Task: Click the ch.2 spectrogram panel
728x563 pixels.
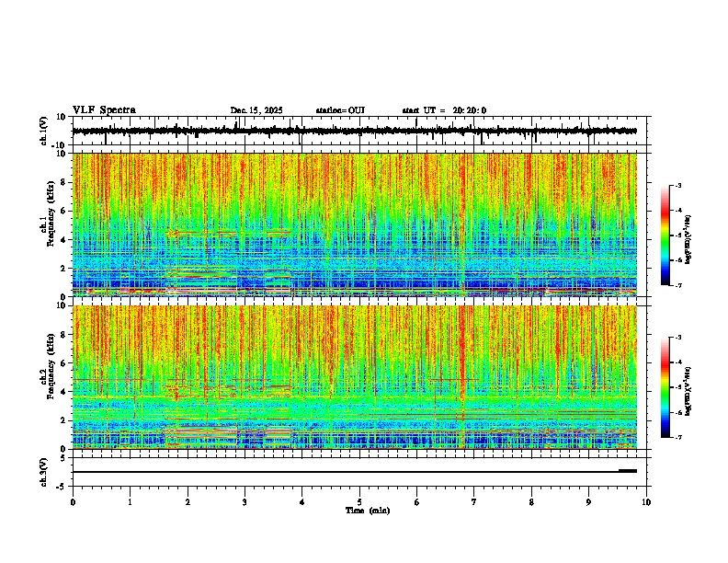Action: tap(355, 377)
